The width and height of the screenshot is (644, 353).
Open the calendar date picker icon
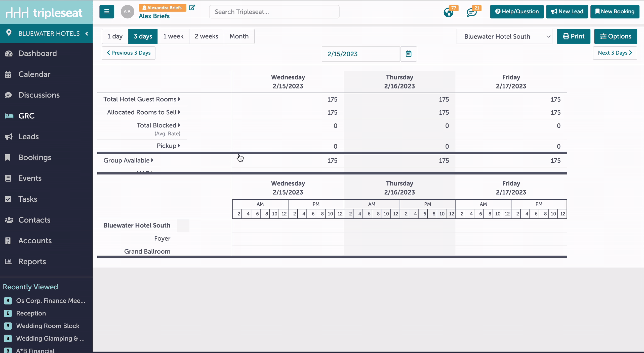click(409, 54)
